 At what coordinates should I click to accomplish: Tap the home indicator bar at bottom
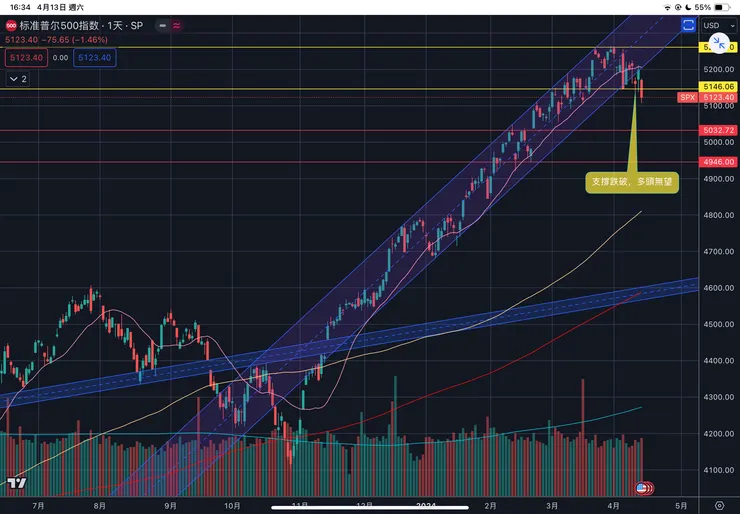[x=370, y=508]
